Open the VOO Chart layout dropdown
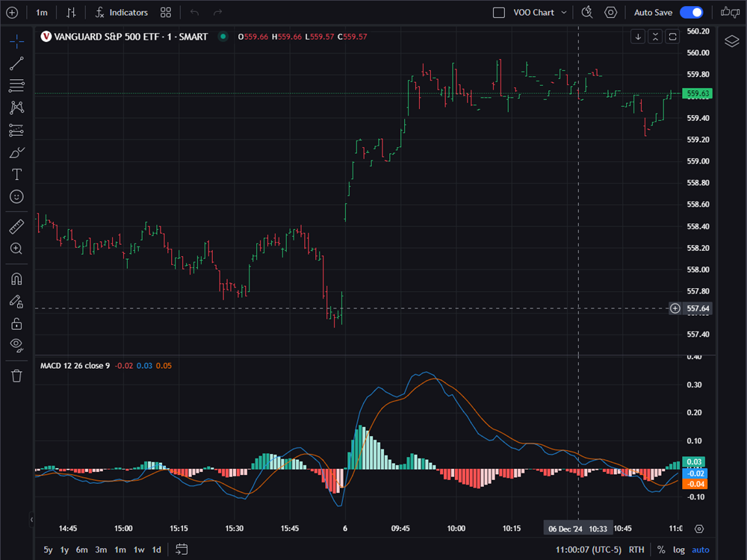747x560 pixels. [540, 13]
